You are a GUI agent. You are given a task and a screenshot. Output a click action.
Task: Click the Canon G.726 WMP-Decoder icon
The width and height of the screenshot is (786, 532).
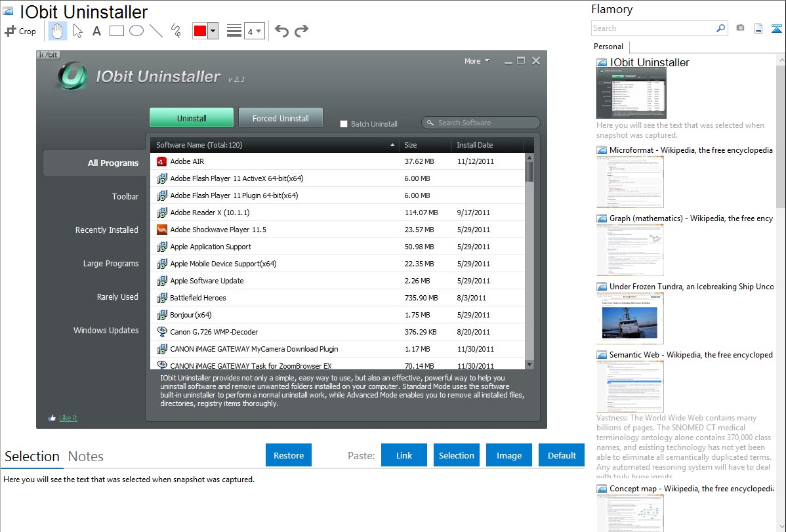pos(161,331)
